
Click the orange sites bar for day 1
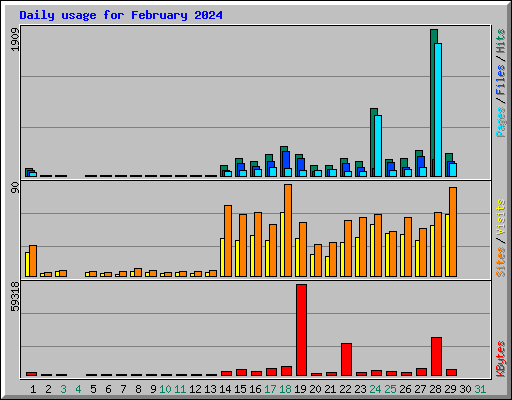(x=33, y=261)
